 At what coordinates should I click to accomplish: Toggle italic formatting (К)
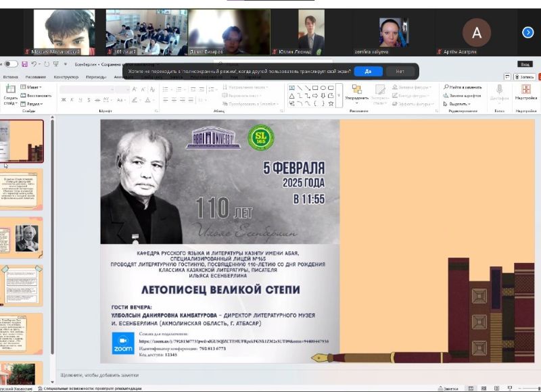click(x=72, y=99)
